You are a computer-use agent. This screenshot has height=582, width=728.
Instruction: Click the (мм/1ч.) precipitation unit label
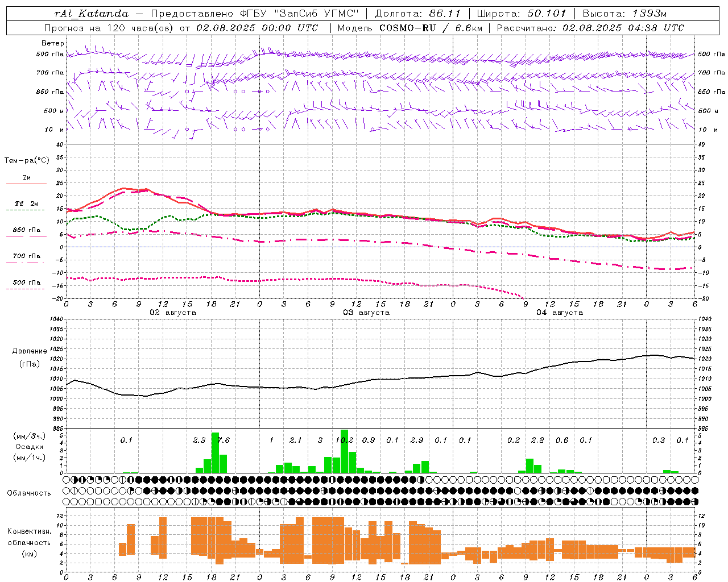point(28,458)
